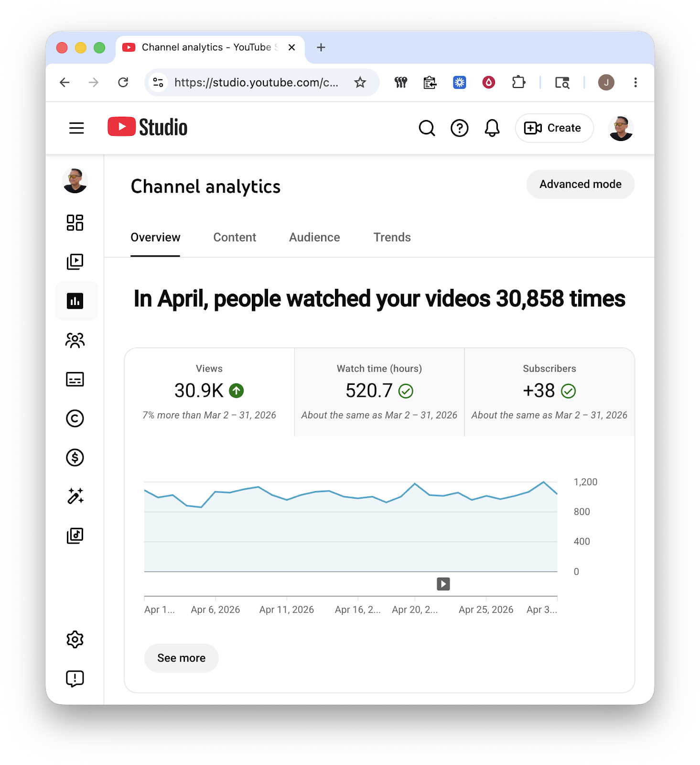Click the checkmark next to 520.7
The image size is (700, 765).
(x=406, y=391)
